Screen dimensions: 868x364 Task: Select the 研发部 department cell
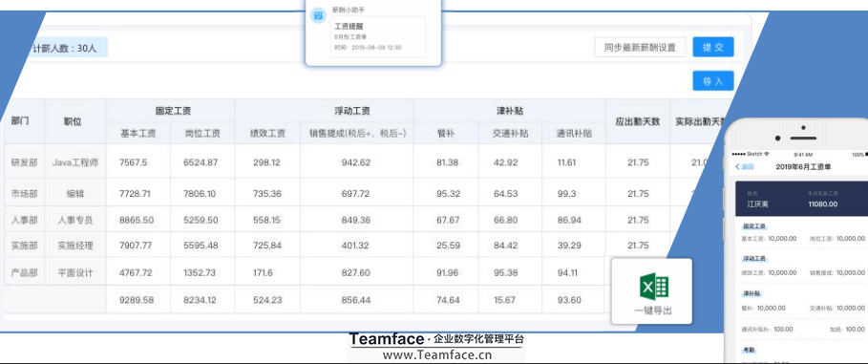click(x=25, y=162)
